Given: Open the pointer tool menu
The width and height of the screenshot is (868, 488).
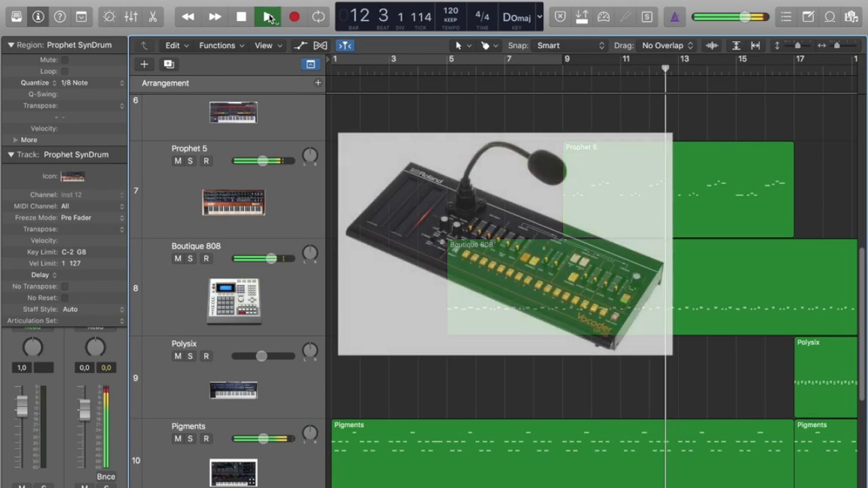Looking at the screenshot, I should [462, 45].
